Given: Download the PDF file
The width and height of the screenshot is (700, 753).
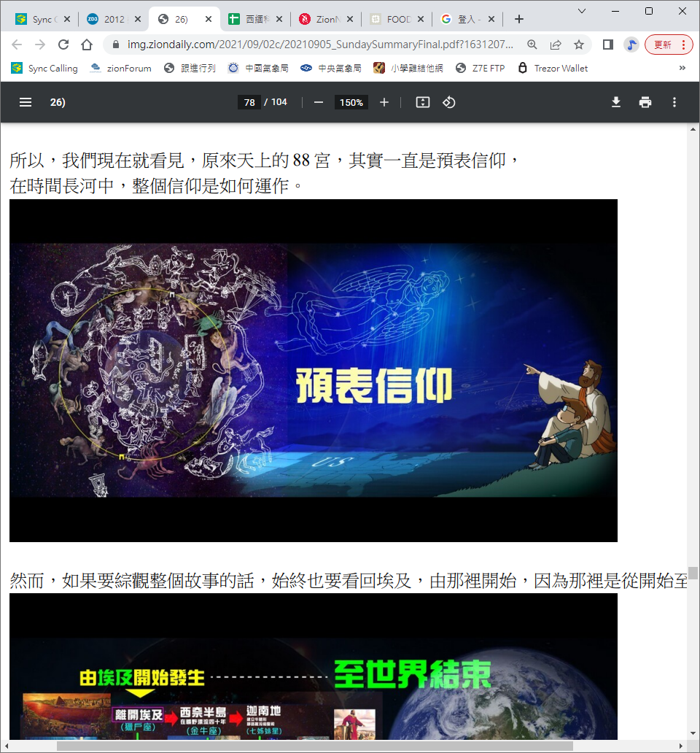Looking at the screenshot, I should [616, 102].
